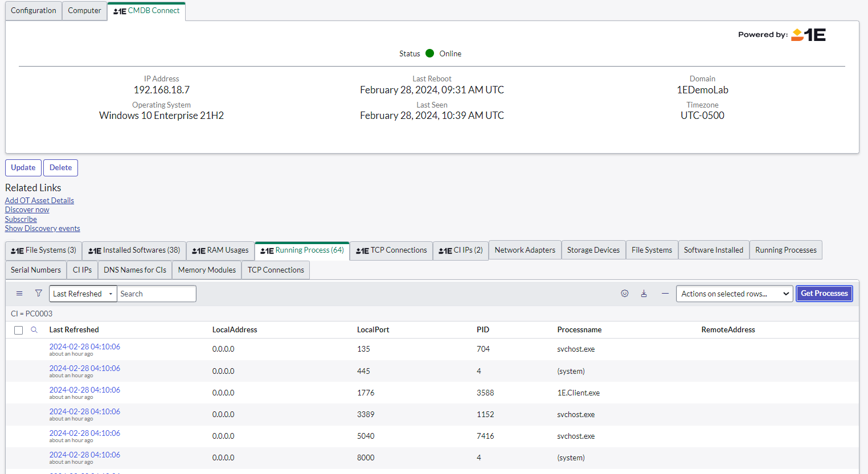
Task: Toggle the select-all rows checkbox
Action: click(x=19, y=330)
